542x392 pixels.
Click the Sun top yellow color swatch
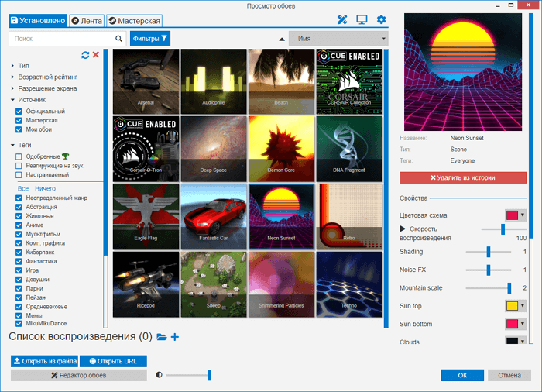512,306
